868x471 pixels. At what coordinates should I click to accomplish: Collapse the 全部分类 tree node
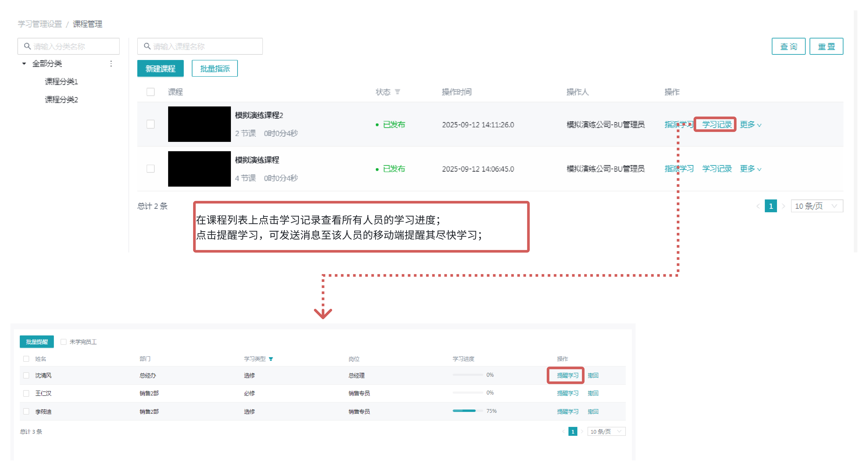(24, 63)
